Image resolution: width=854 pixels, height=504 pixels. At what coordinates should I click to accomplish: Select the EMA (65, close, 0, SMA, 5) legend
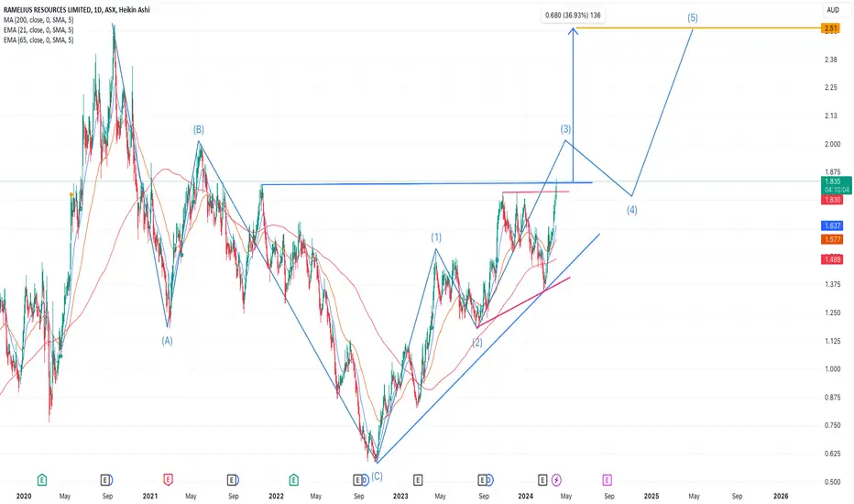pos(38,39)
